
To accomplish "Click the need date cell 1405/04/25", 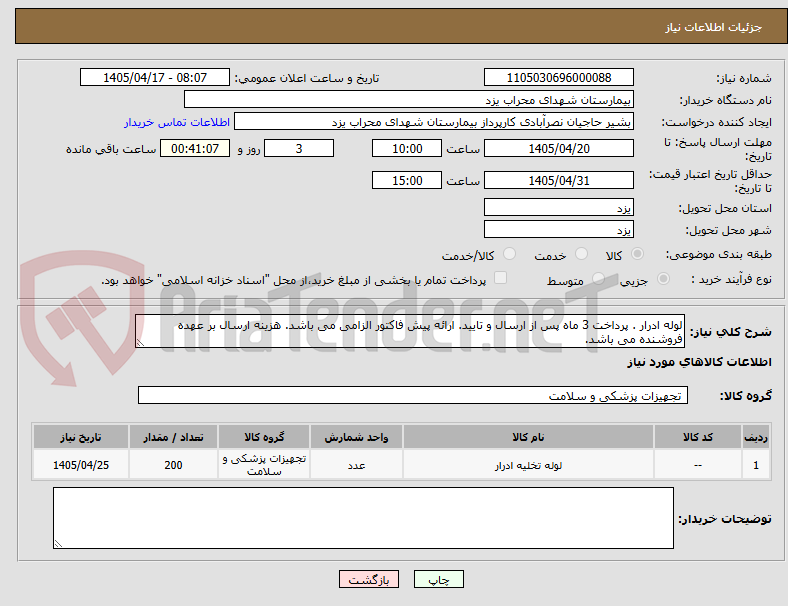I will click(x=81, y=465).
